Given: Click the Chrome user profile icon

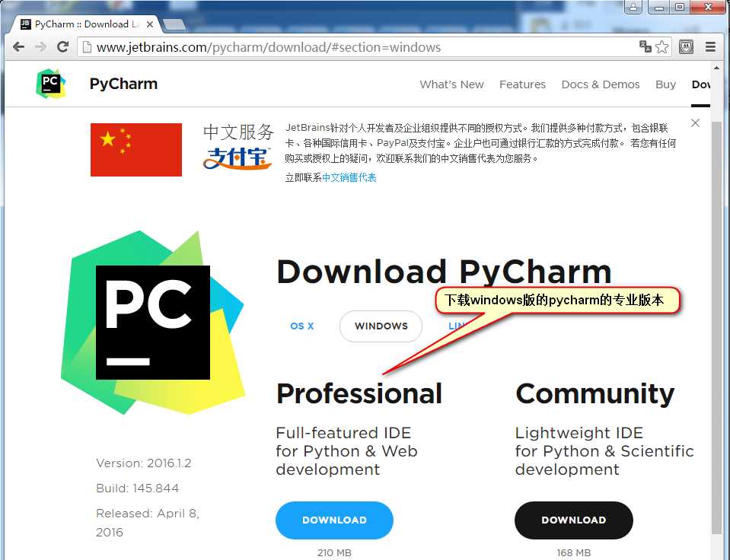Looking at the screenshot, I should (633, 7).
